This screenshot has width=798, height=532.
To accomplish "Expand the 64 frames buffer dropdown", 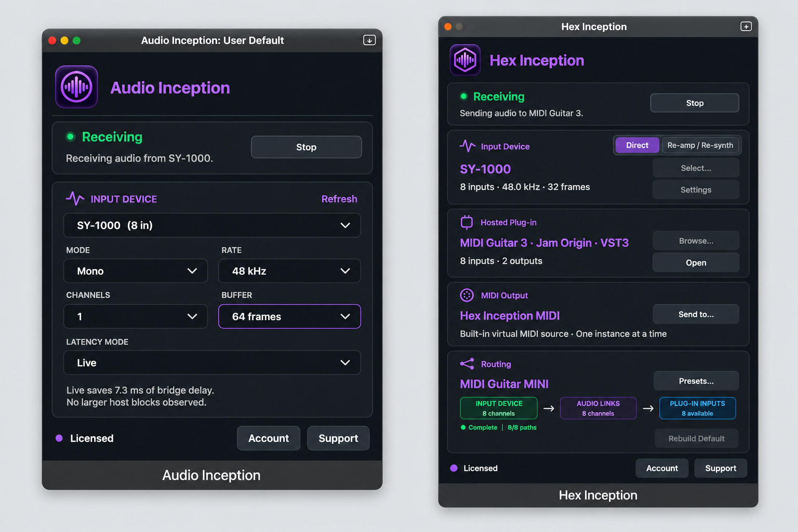I will 289,316.
